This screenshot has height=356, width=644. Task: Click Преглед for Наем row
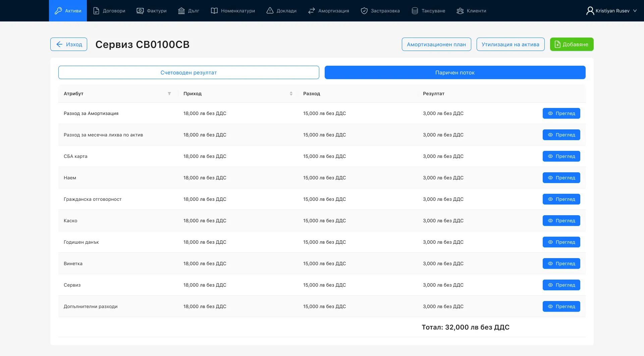561,178
